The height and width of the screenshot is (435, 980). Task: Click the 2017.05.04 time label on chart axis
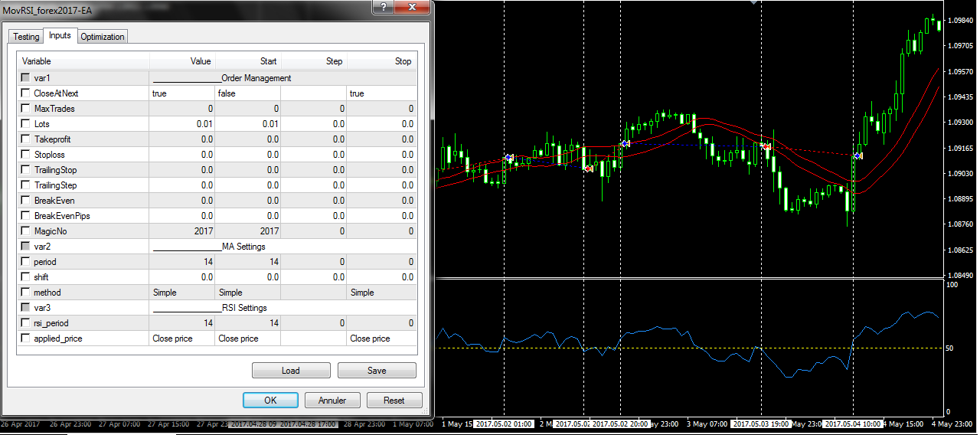coord(852,424)
